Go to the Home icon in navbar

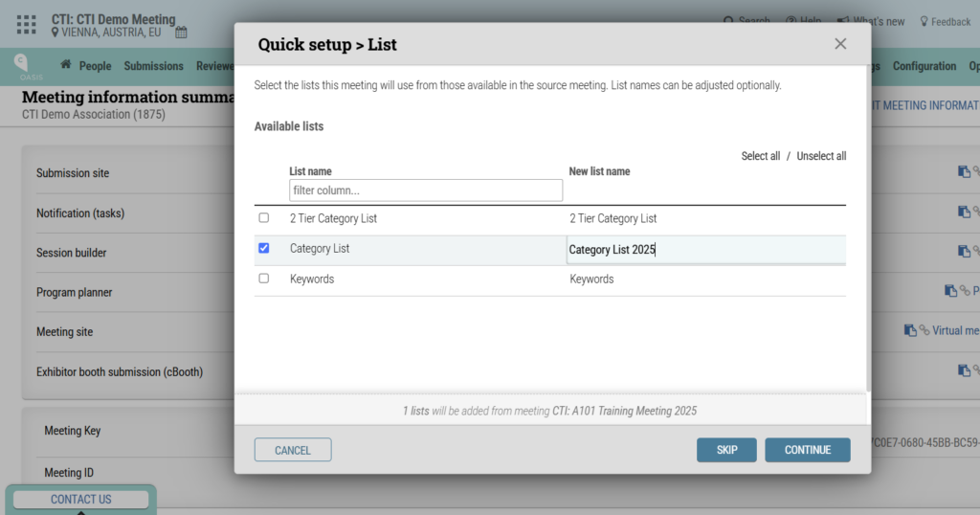coord(66,66)
